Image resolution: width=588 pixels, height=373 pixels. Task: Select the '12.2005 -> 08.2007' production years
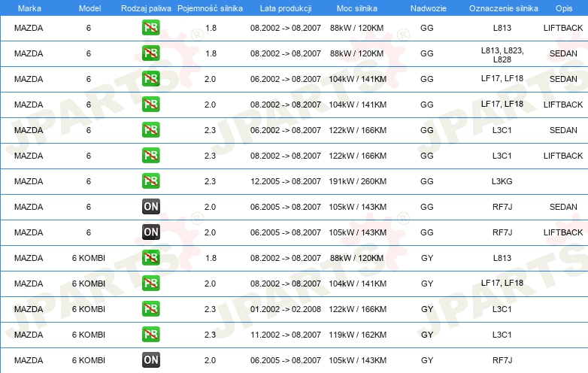[x=286, y=181]
